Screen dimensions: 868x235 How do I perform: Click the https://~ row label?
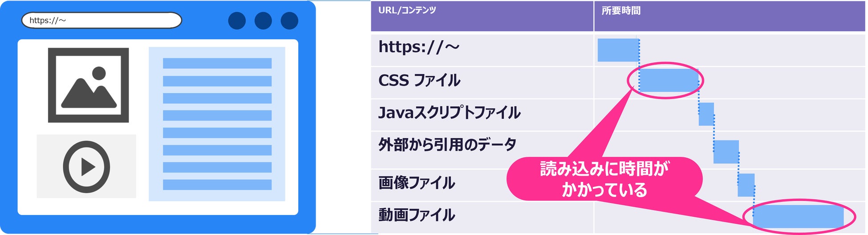click(x=418, y=47)
